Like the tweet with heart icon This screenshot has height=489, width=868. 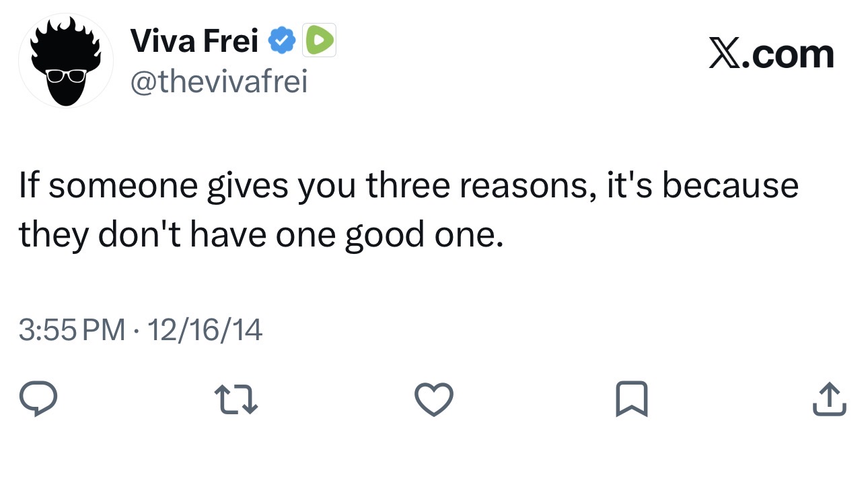(x=433, y=399)
